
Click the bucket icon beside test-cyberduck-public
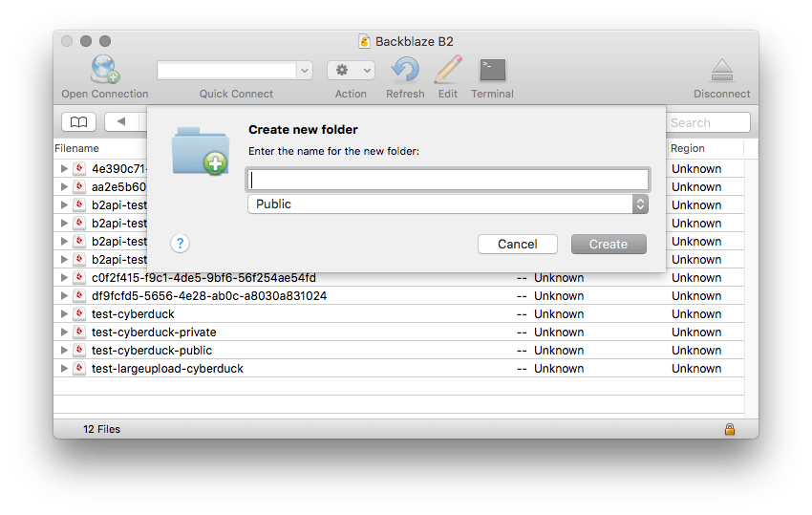78,350
